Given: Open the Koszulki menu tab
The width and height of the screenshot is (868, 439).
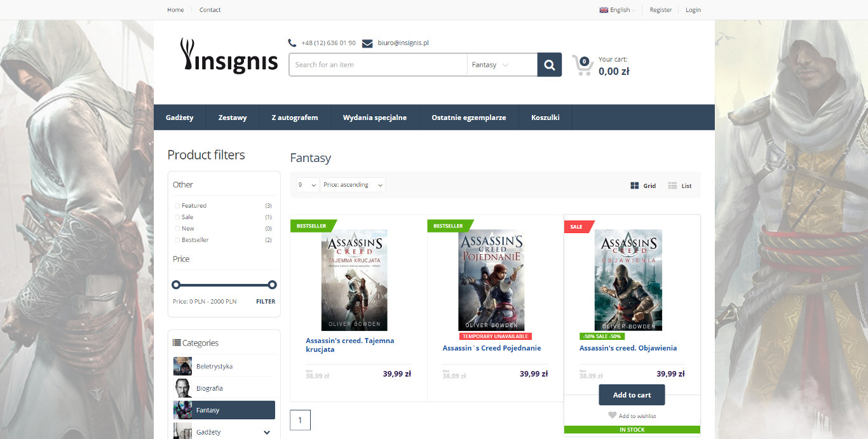Looking at the screenshot, I should (545, 118).
